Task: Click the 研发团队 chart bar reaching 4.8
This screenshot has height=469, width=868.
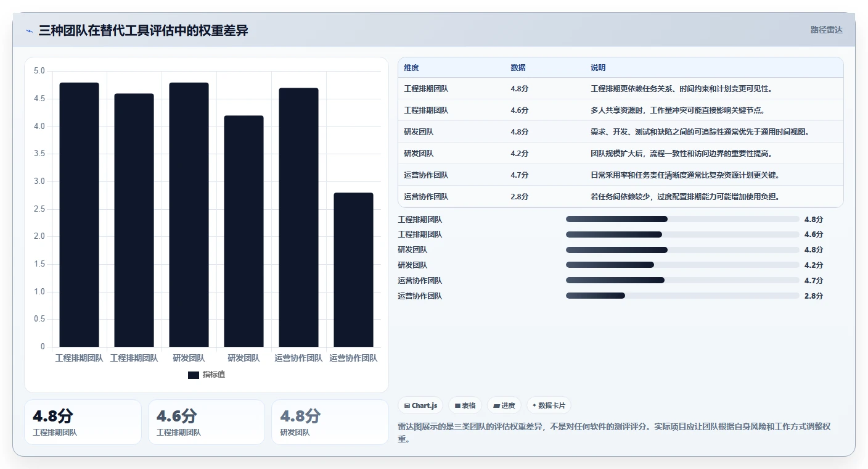Action: point(189,215)
